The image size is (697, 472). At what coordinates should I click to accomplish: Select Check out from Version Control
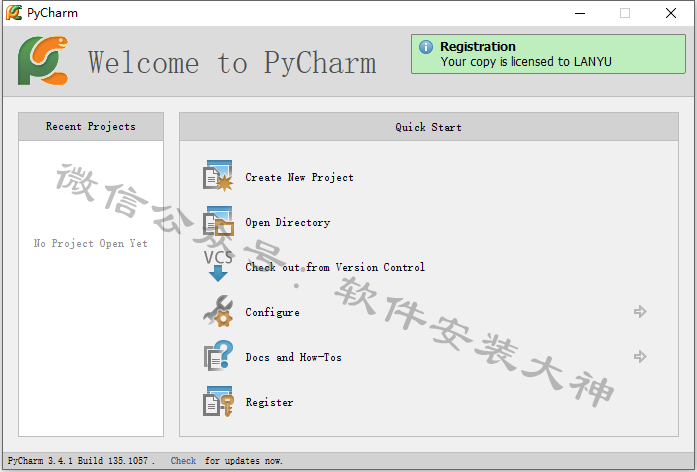point(335,267)
